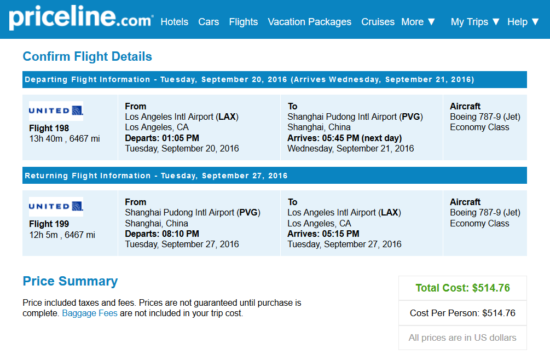Click the Returning Flight Information header bar
The image size is (550, 361).
275,175
